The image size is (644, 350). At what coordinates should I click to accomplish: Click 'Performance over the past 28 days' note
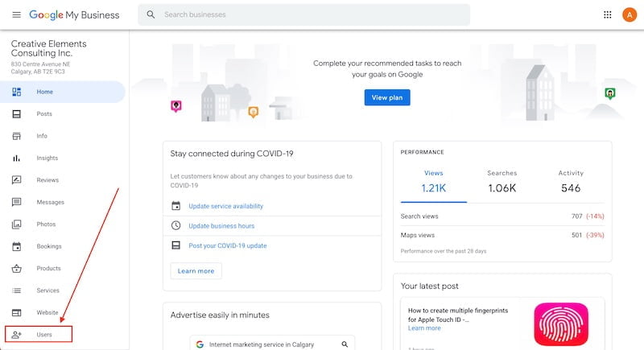pos(444,251)
